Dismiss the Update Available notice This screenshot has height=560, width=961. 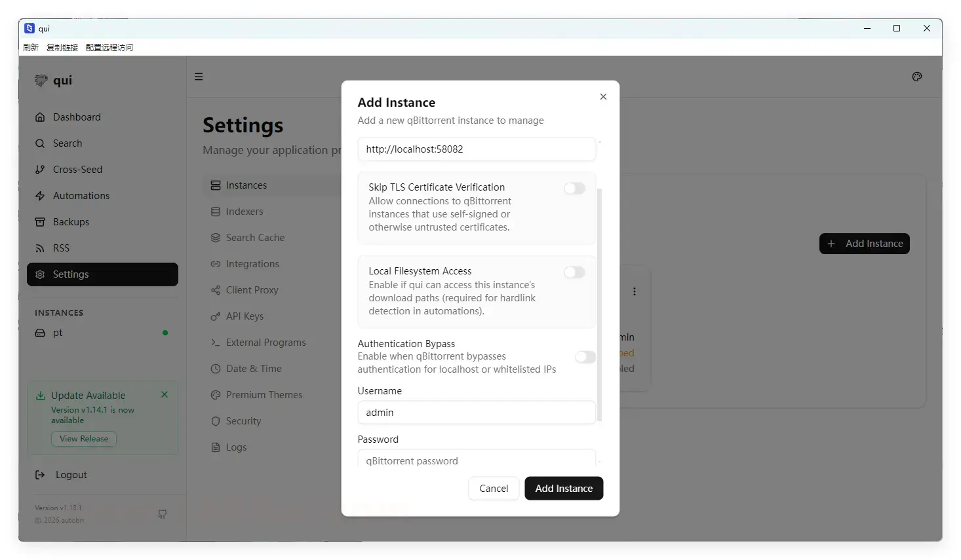click(165, 394)
